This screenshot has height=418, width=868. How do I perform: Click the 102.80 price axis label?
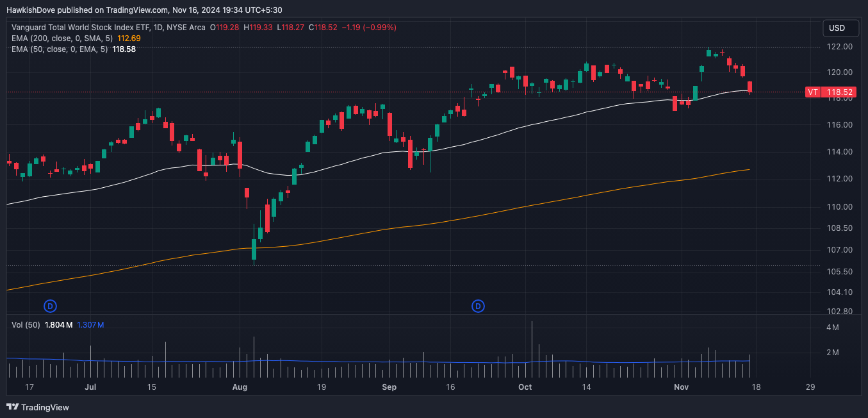pyautogui.click(x=840, y=312)
